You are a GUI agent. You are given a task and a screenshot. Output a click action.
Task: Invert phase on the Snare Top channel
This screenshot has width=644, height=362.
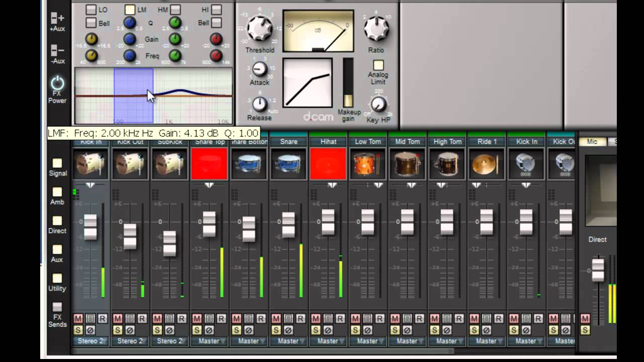[209, 330]
